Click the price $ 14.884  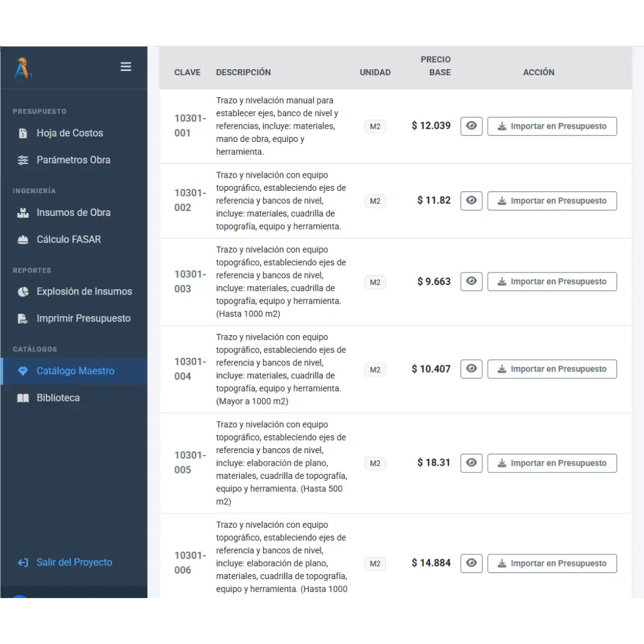(431, 563)
